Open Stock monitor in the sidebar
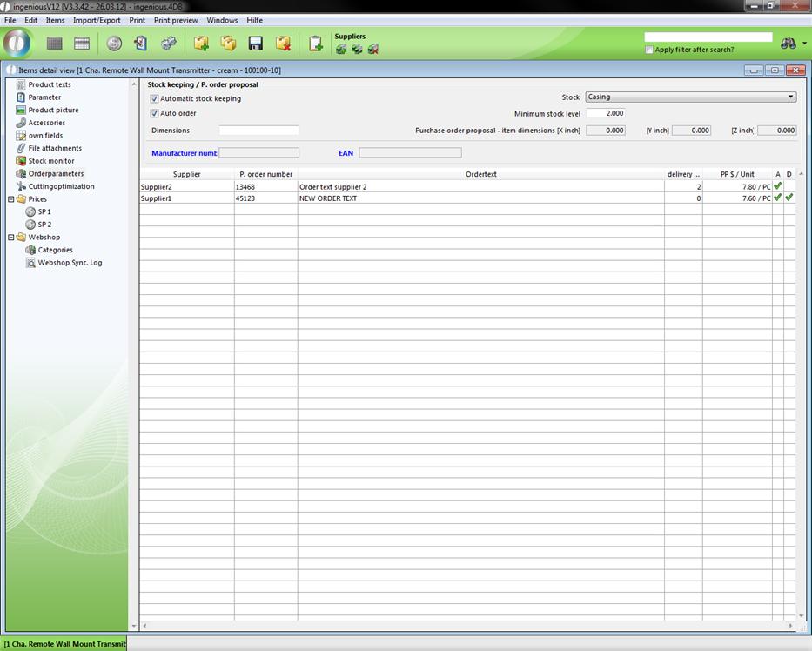The image size is (812, 651). click(x=51, y=161)
